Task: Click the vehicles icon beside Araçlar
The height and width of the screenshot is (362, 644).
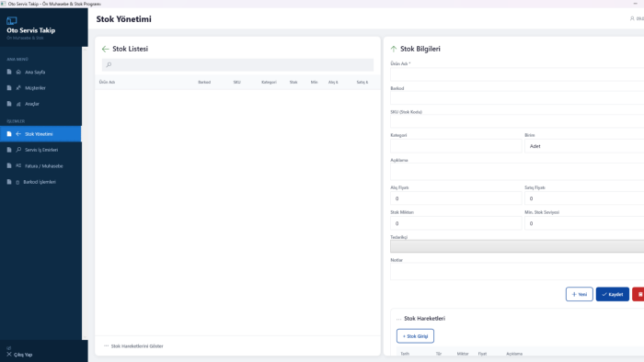Action: [18, 104]
